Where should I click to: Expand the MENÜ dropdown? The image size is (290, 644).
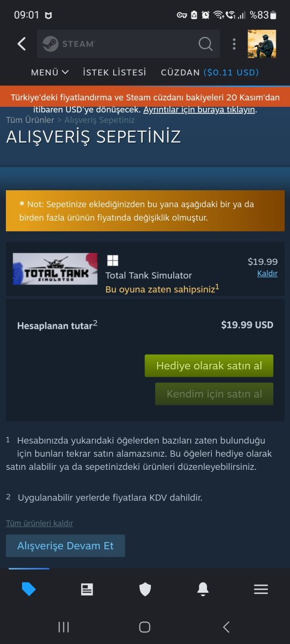point(50,73)
